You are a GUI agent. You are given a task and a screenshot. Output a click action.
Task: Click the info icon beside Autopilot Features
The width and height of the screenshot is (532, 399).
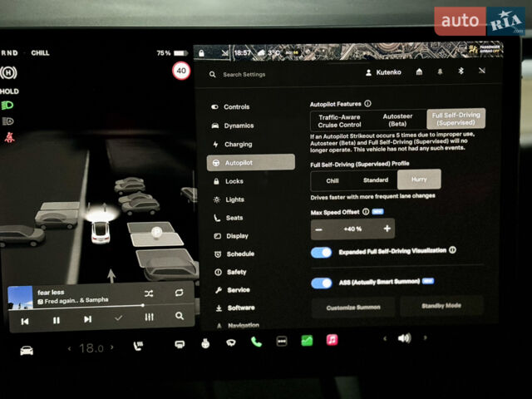367,103
